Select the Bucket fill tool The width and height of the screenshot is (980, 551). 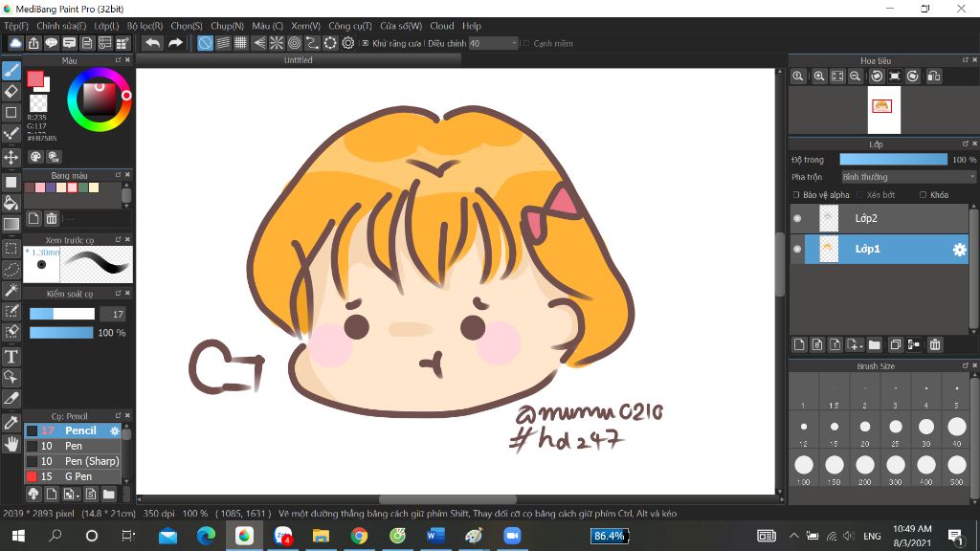pos(11,203)
